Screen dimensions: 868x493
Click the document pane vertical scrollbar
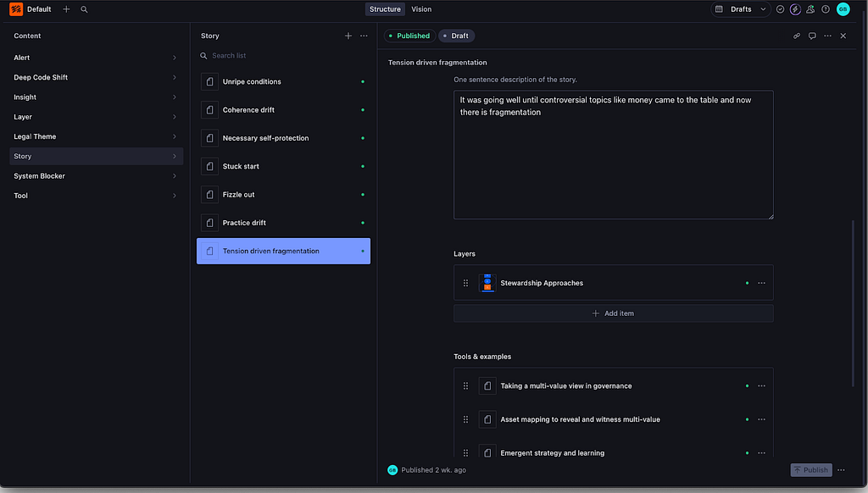coord(853,303)
